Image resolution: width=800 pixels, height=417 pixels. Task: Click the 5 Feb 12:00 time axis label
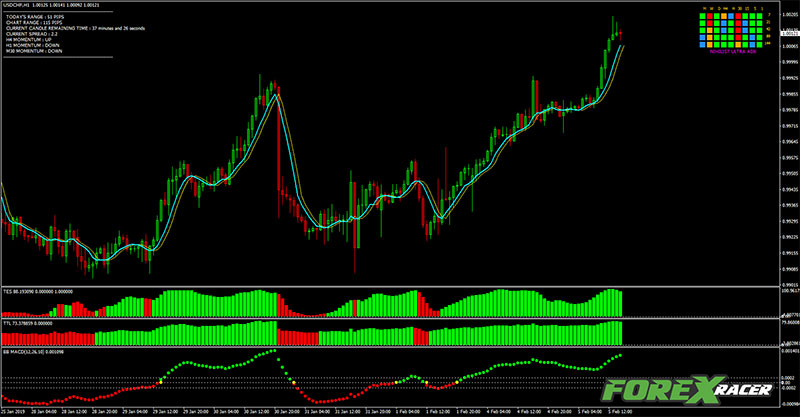tap(620, 411)
